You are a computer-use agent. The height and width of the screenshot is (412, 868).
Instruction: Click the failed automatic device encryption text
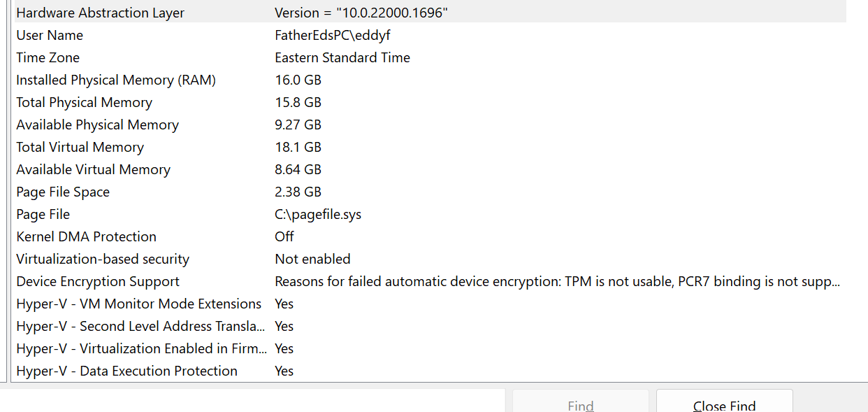(557, 282)
